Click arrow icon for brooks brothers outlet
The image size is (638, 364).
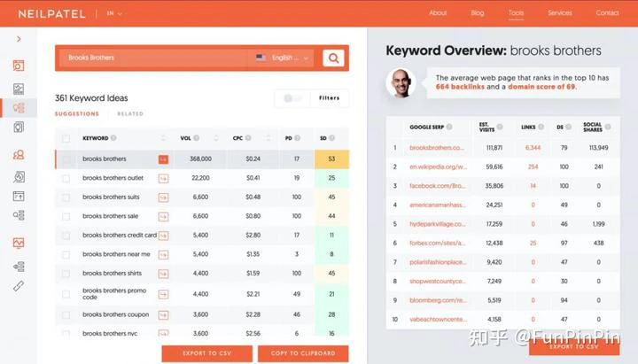[163, 179]
